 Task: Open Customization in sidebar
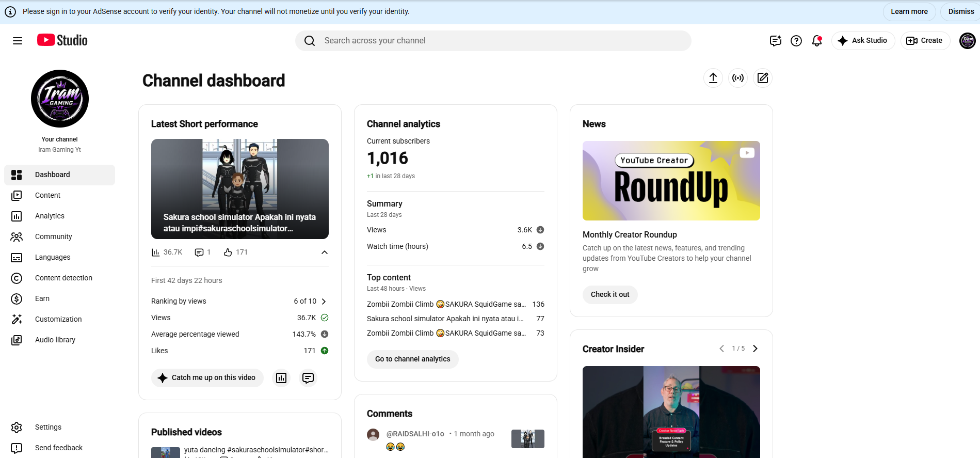[x=59, y=320]
